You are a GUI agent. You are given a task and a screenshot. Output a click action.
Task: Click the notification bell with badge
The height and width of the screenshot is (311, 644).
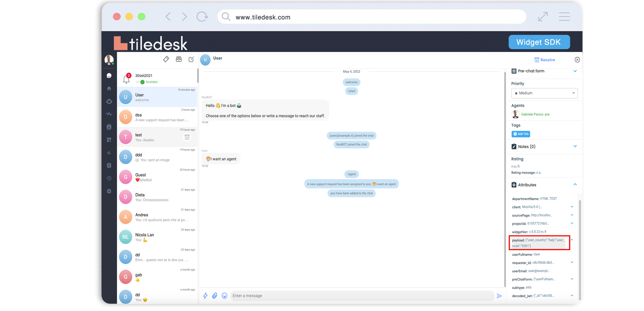click(126, 79)
